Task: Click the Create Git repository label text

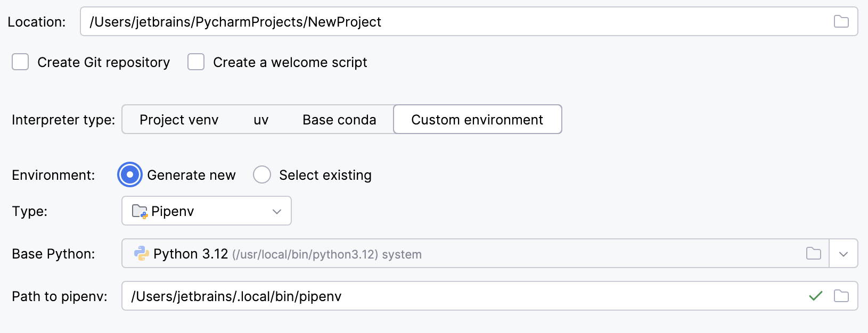Action: pos(103,62)
